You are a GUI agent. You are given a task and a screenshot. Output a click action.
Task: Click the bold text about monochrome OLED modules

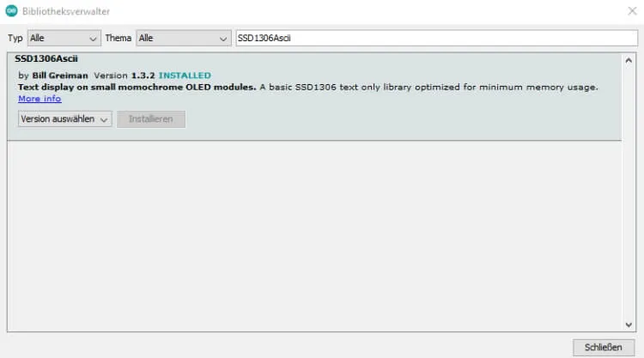click(137, 88)
